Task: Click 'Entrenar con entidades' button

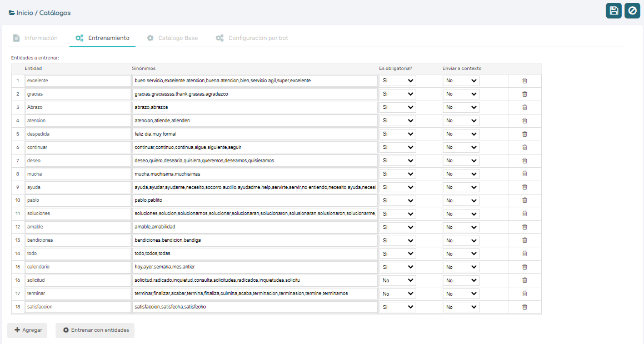Action: tap(95, 330)
